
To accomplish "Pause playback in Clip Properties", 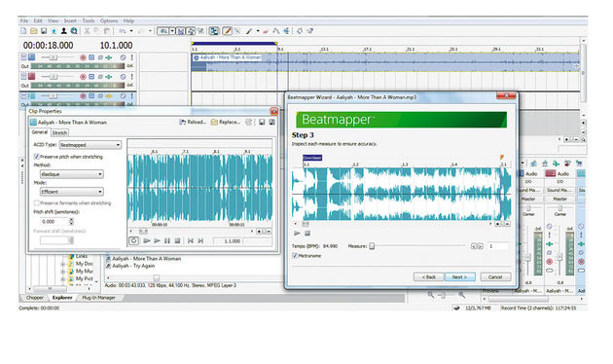I will (167, 240).
